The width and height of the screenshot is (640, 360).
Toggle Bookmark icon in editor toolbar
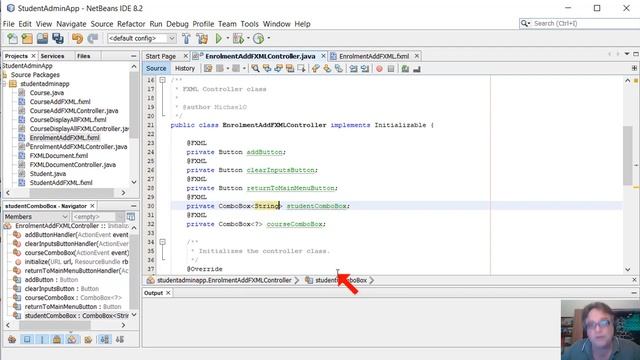(338, 69)
